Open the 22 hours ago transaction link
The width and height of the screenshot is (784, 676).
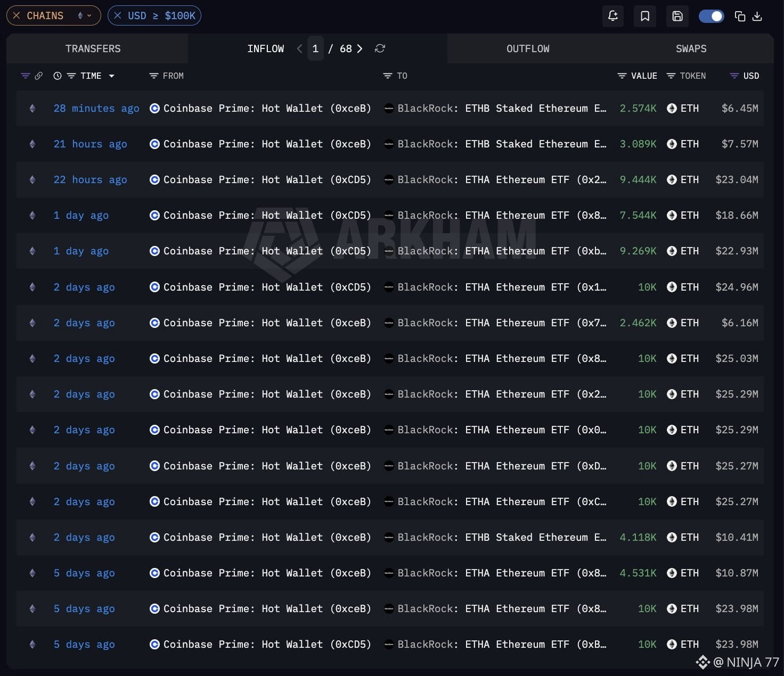pos(91,179)
